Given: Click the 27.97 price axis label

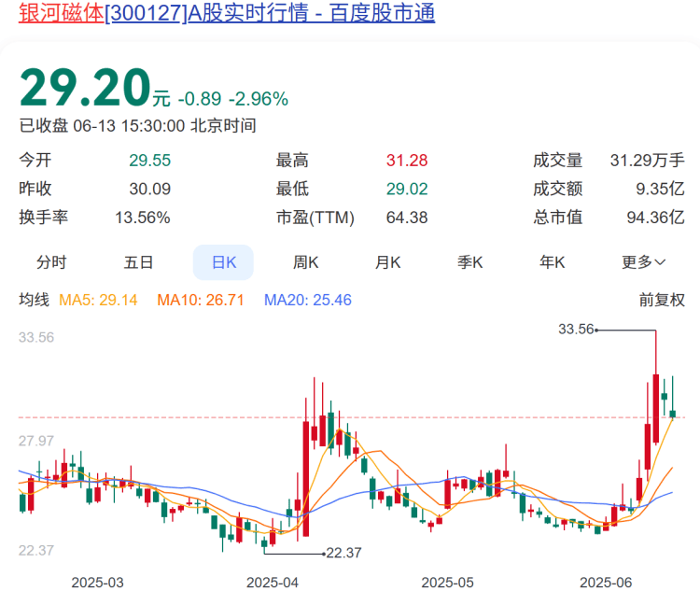Looking at the screenshot, I should click(x=35, y=441).
